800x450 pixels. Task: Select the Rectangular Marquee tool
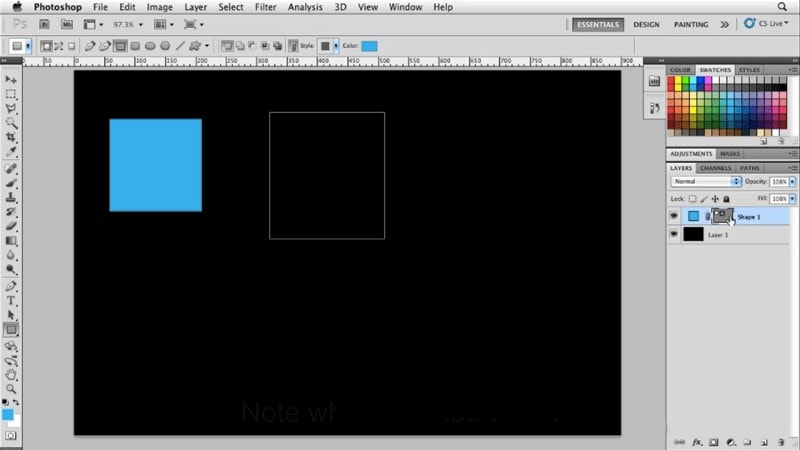click(x=11, y=94)
